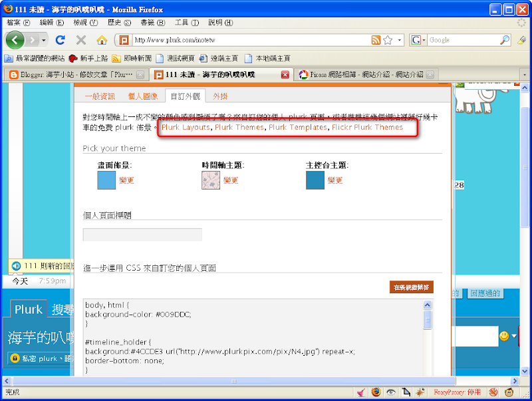Click the 主控台主題 dark blue swatch
This screenshot has width=532, height=401.
[315, 180]
